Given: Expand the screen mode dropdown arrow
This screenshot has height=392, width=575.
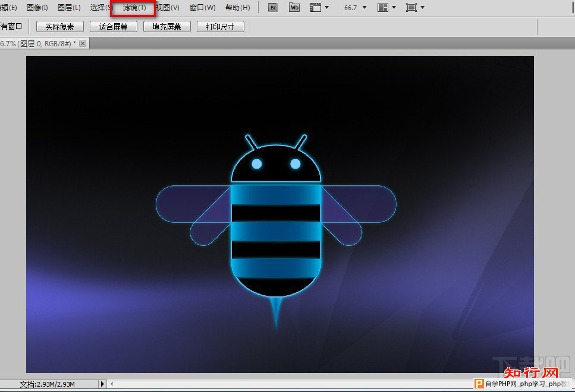Looking at the screenshot, I should tap(422, 7).
